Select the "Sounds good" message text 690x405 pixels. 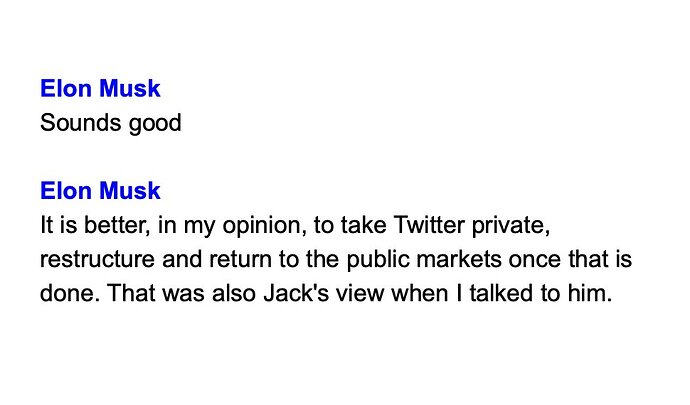tap(110, 123)
